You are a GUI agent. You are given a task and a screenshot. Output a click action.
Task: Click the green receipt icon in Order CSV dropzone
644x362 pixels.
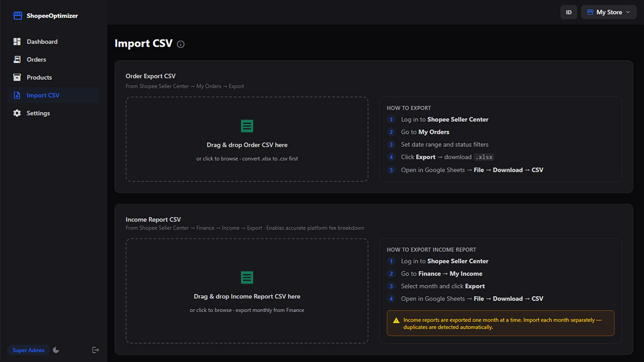tap(247, 127)
